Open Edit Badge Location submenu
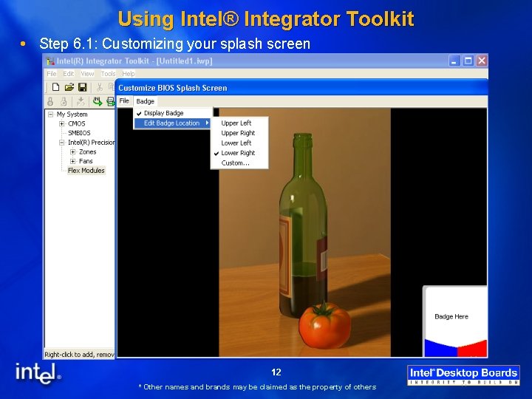Screen dimensions: 532x399 pos(174,123)
